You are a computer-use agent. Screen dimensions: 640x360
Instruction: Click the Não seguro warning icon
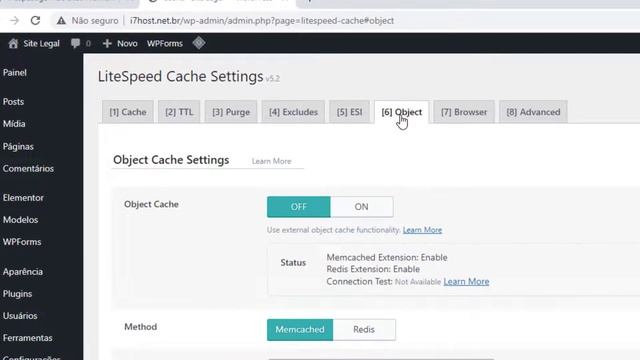(x=61, y=20)
